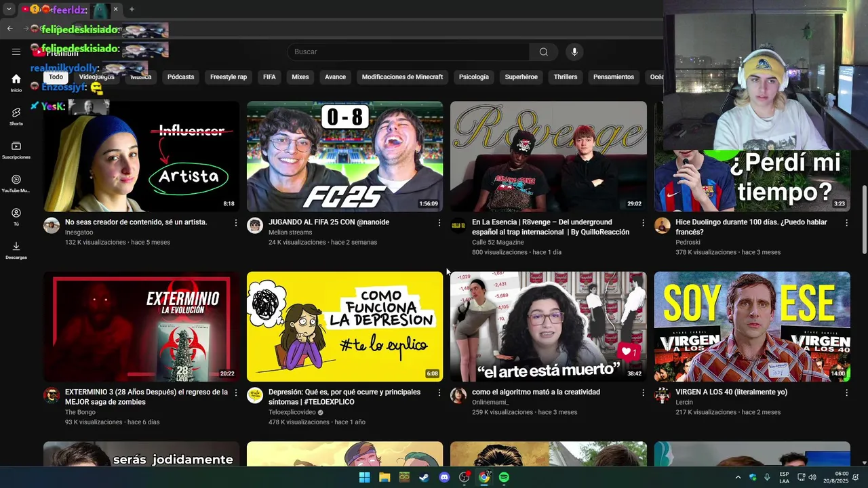Open a new browser tab
Viewport: 868px width, 488px height.
pos(132,9)
